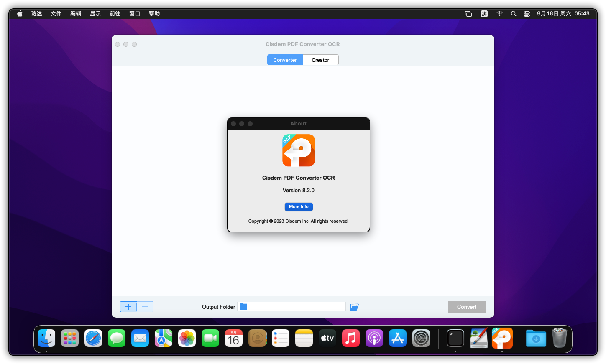Open Mail from the Dock
606x364 pixels.
(x=140, y=338)
